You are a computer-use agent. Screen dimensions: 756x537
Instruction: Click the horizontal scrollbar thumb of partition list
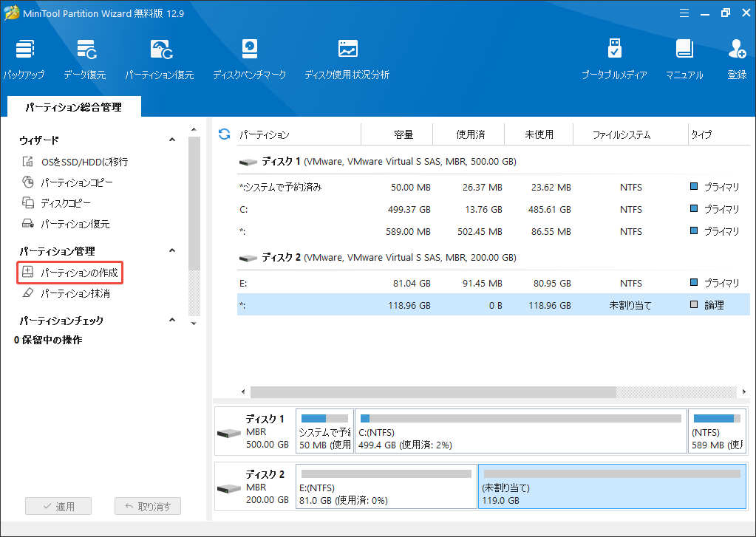coord(433,391)
